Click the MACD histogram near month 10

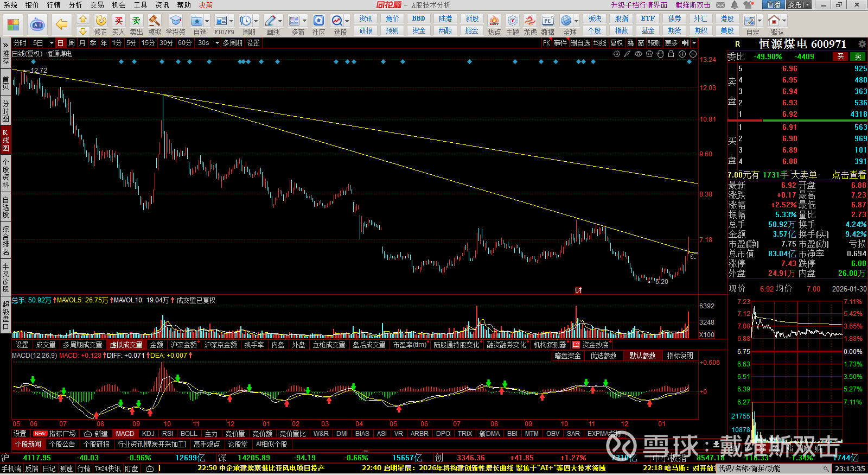click(x=163, y=377)
